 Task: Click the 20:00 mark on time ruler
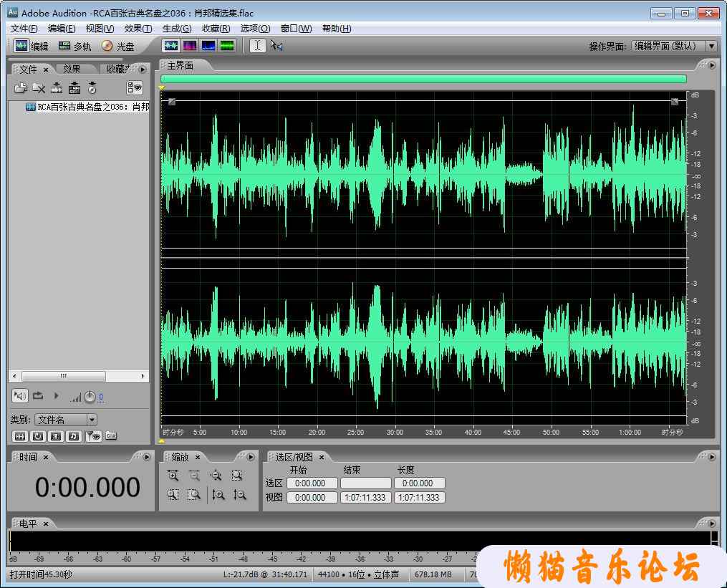[x=317, y=432]
